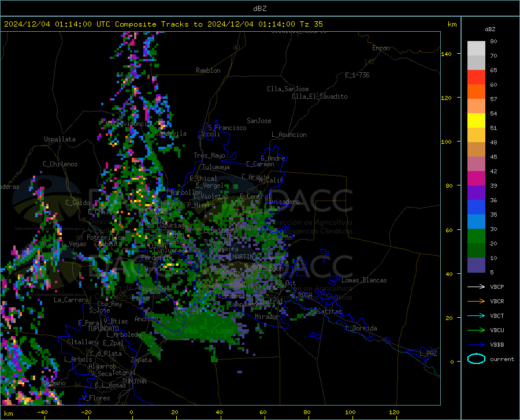Click the 140 km vertical axis tick

point(447,54)
